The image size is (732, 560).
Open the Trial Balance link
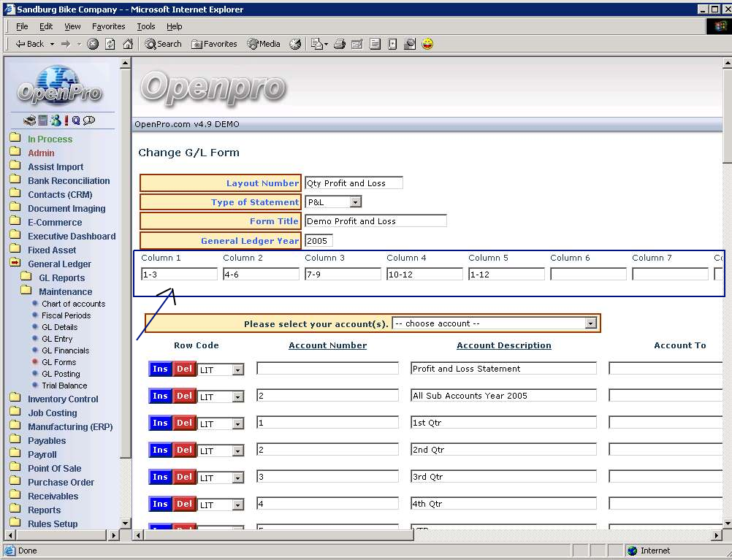click(x=64, y=386)
